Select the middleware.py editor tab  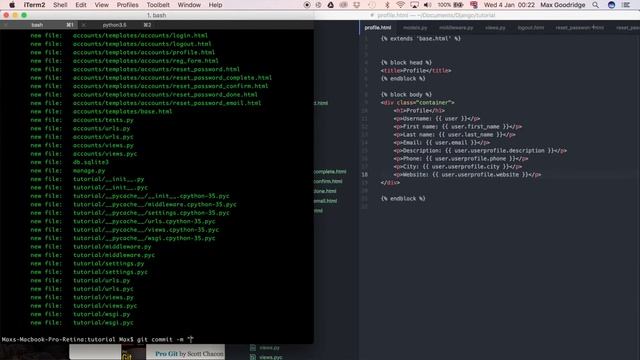pos(456,27)
